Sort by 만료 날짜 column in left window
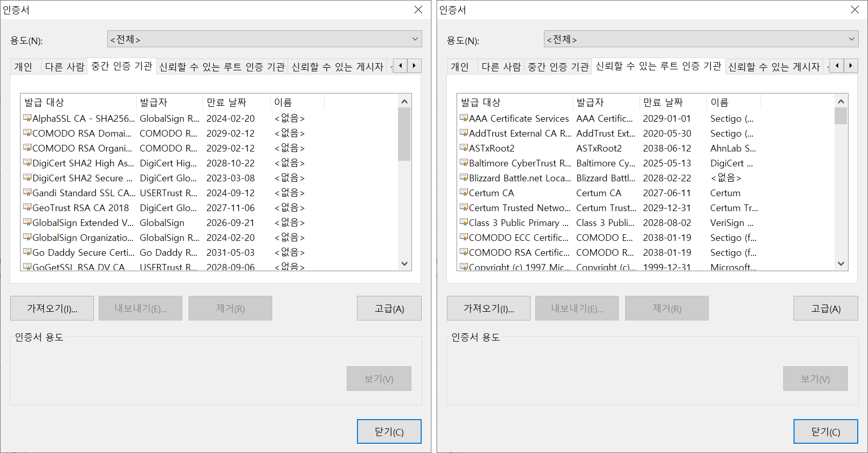 237,102
